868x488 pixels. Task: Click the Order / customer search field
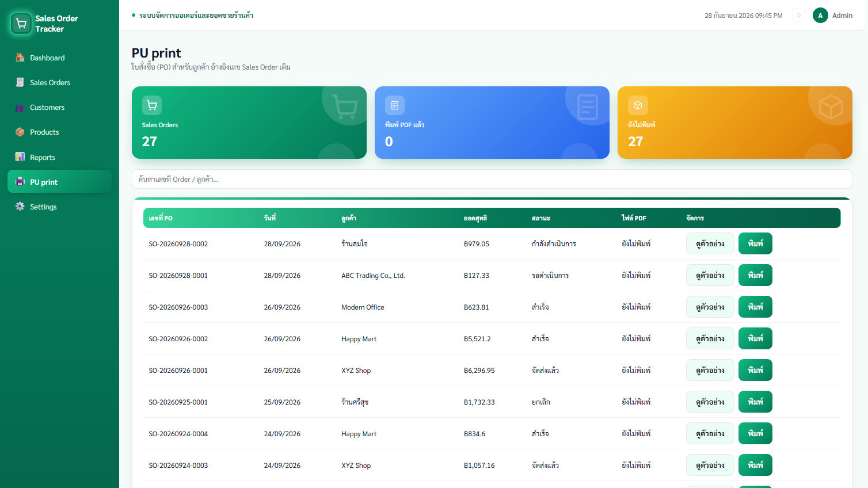pos(492,179)
